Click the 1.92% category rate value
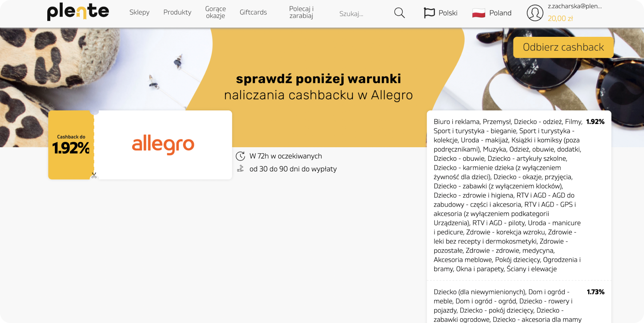 (595, 122)
